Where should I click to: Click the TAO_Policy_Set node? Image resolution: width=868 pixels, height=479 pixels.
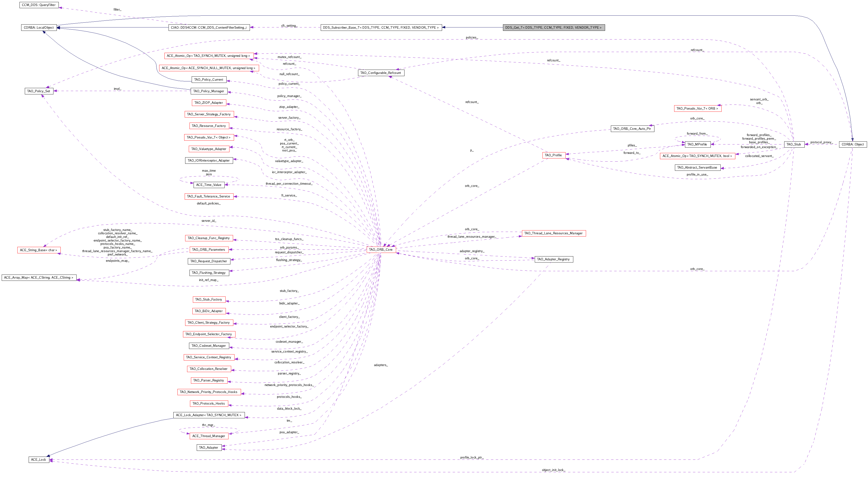pos(39,91)
